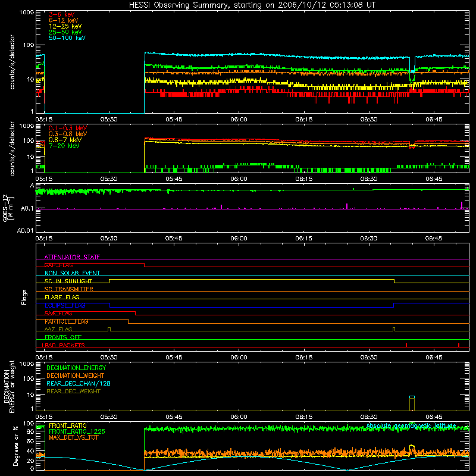Click the yellow FRONT_RATIO legend label
The image size is (476, 476).
[68, 425]
